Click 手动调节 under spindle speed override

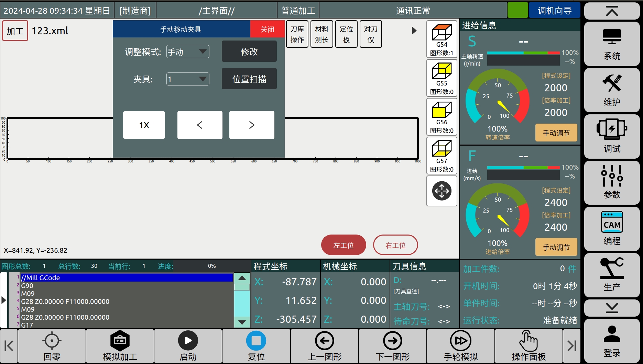point(556,133)
